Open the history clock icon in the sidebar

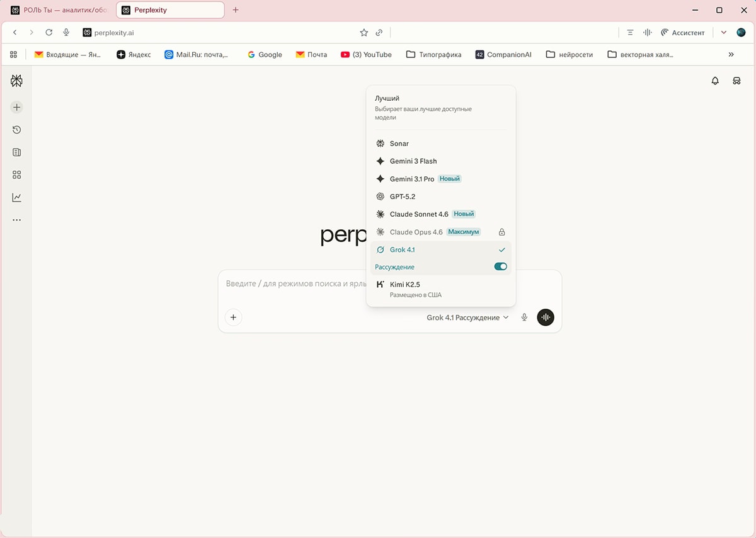coord(16,130)
